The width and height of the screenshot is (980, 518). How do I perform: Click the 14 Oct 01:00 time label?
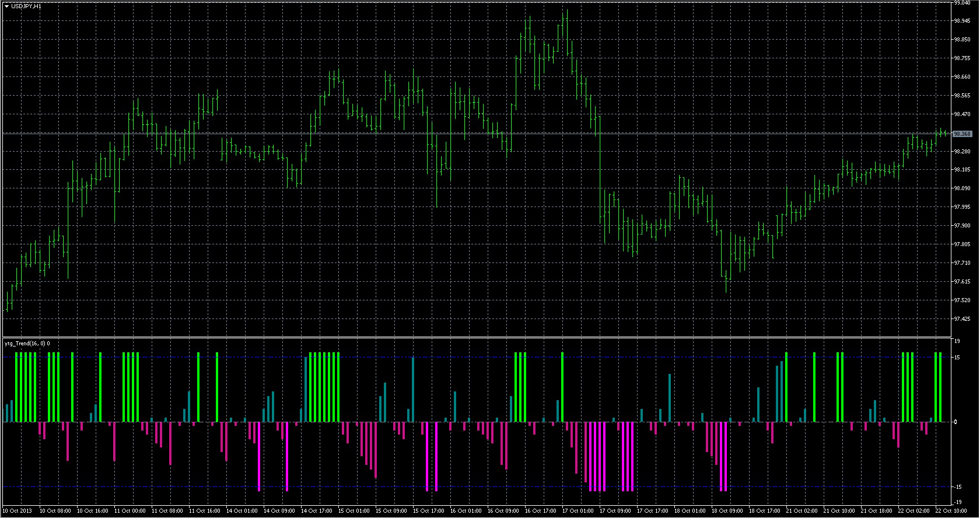242,511
